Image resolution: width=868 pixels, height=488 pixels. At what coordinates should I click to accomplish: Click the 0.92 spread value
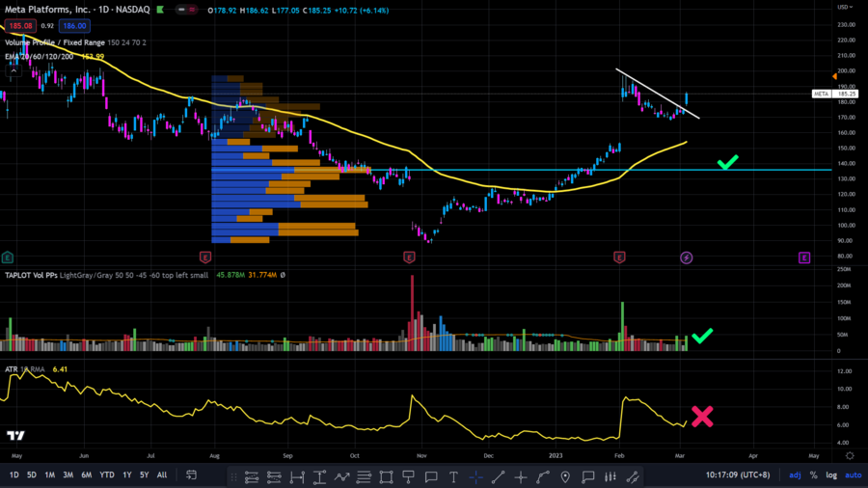coord(47,25)
